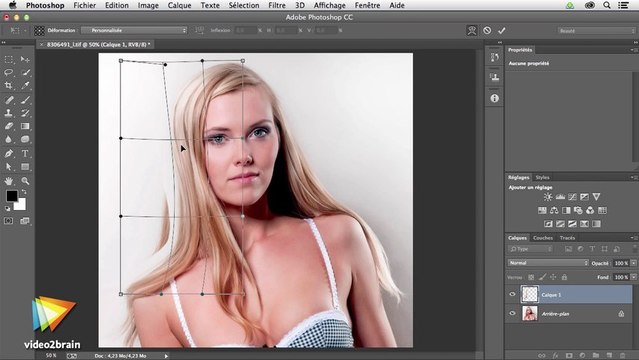Change warp orientation in options bar
This screenshot has width=639, height=360.
(x=199, y=30)
